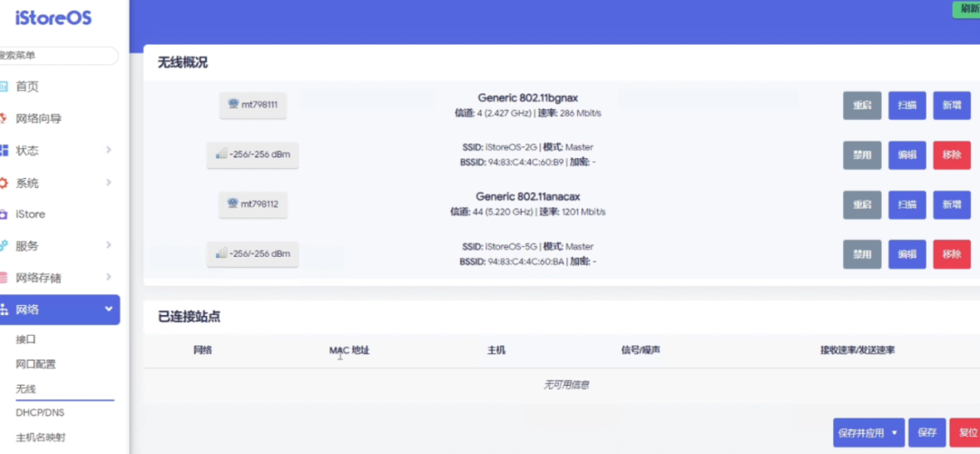
Task: Select 主机名映射 submenu item
Action: click(x=41, y=437)
